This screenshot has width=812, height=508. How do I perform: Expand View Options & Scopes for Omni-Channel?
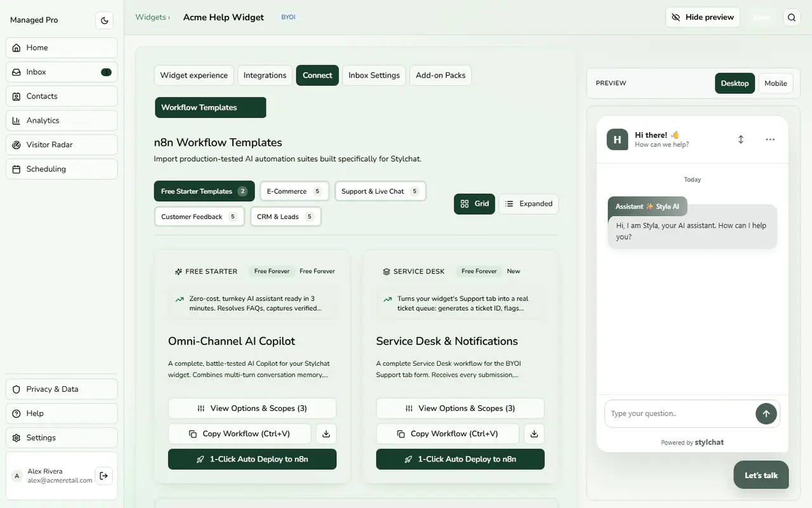tap(252, 408)
